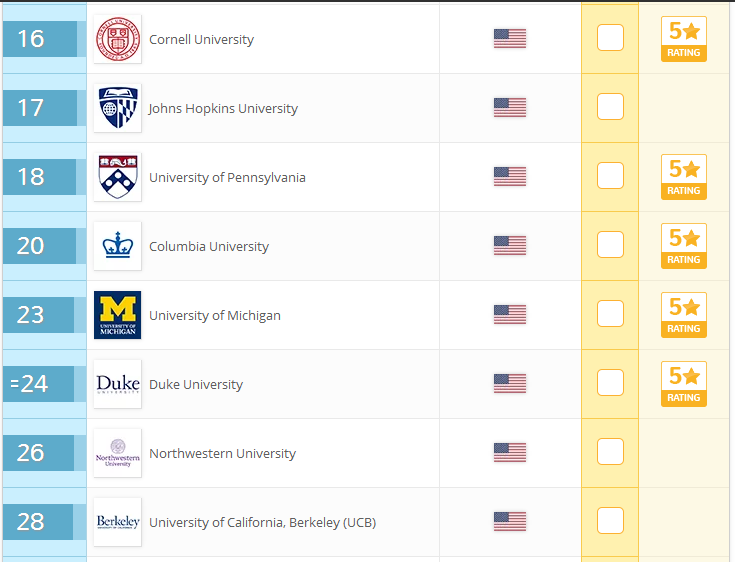Viewport: 735px width, 562px height.
Task: Click the rank 16 blue cell
Action: point(40,38)
